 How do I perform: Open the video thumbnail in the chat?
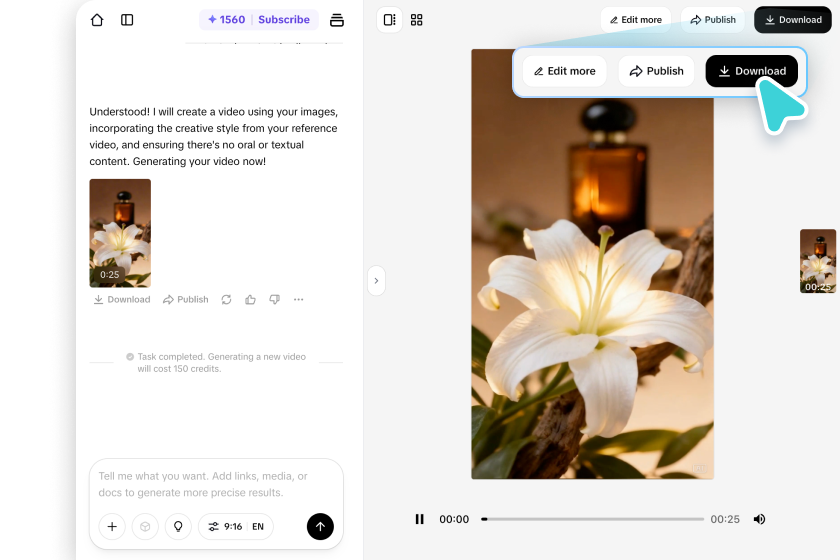click(x=120, y=233)
